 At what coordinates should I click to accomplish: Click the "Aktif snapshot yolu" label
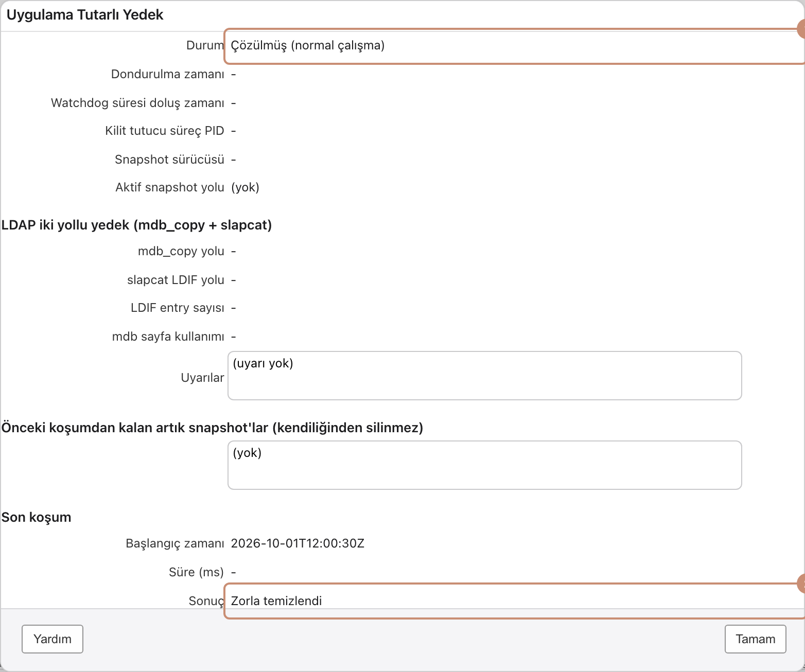(170, 187)
